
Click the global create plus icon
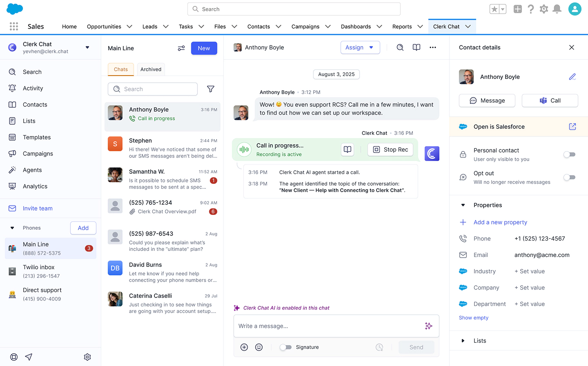pyautogui.click(x=518, y=9)
